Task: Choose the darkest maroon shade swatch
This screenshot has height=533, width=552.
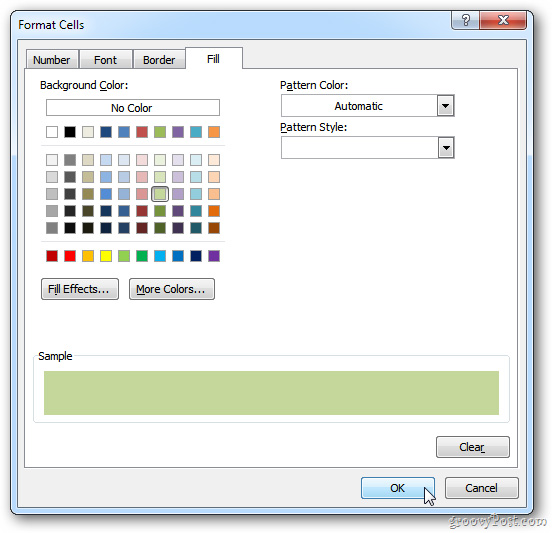Action: pos(142,228)
